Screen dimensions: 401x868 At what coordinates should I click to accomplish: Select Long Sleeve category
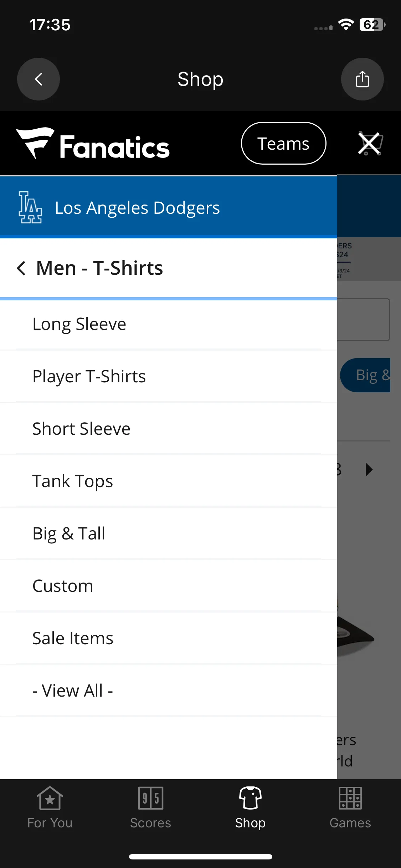coord(169,324)
